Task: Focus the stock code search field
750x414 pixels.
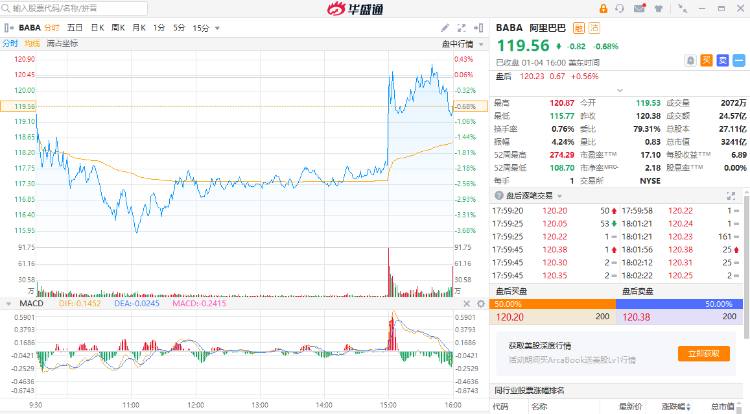Action: (74, 8)
